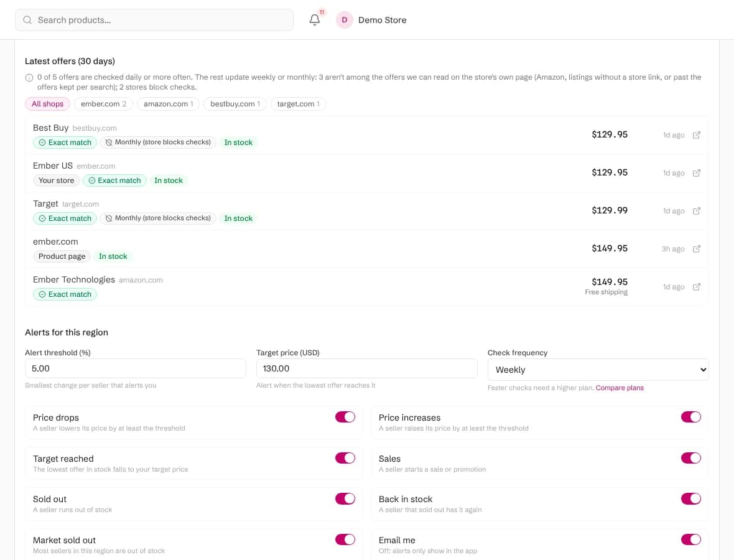This screenshot has width=734, height=560.
Task: Click the info icon beside offers note
Action: pyautogui.click(x=29, y=78)
